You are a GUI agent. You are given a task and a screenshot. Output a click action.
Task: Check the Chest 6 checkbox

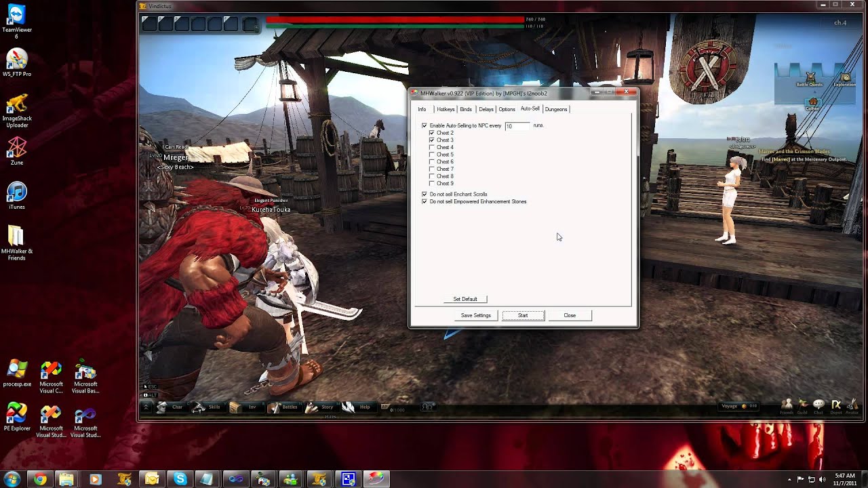(x=432, y=162)
